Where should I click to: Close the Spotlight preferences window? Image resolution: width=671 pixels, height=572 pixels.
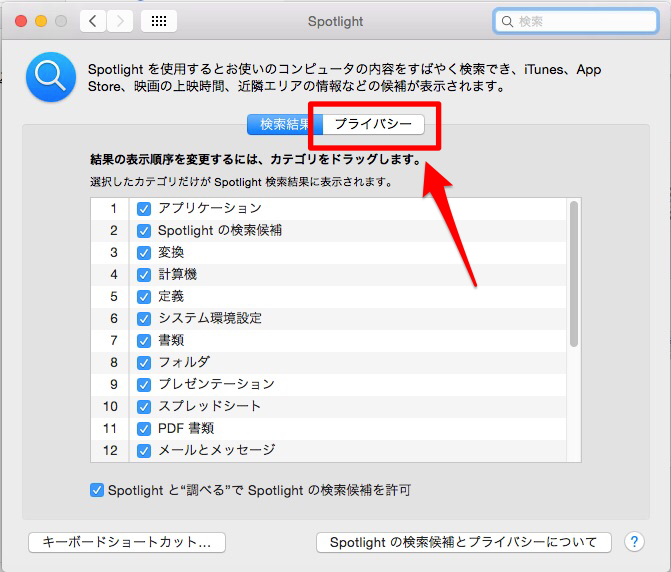tap(21, 21)
